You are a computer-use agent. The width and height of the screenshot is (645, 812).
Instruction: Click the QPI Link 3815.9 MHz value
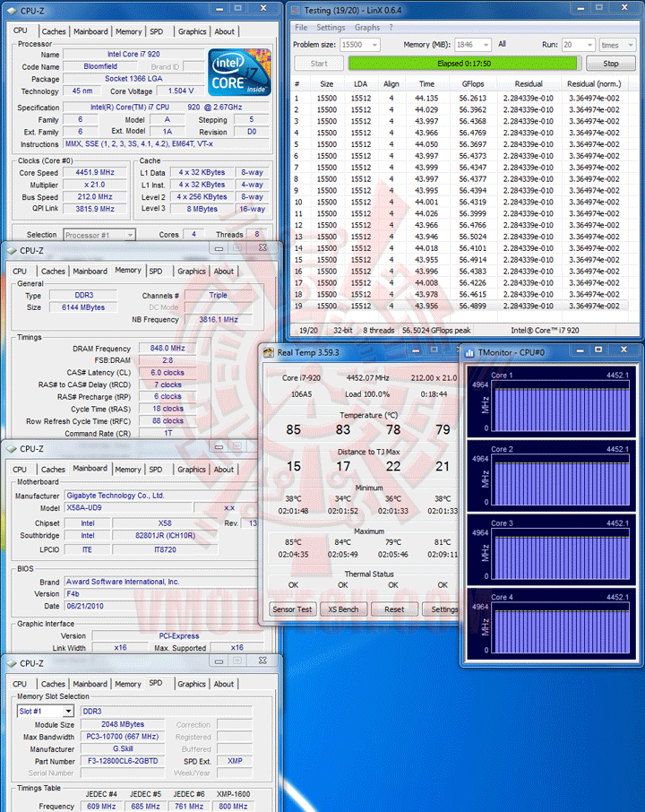(95, 209)
